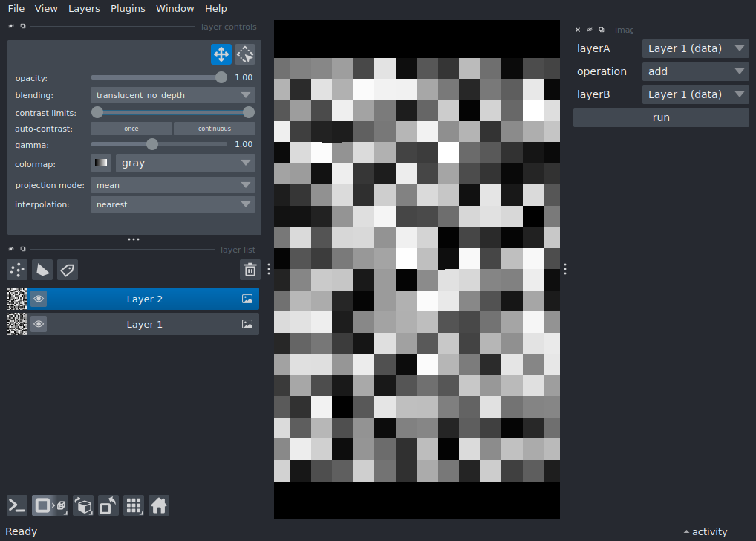Toggle visibility of Layer 1
Viewport: 756px width, 541px height.
click(39, 325)
